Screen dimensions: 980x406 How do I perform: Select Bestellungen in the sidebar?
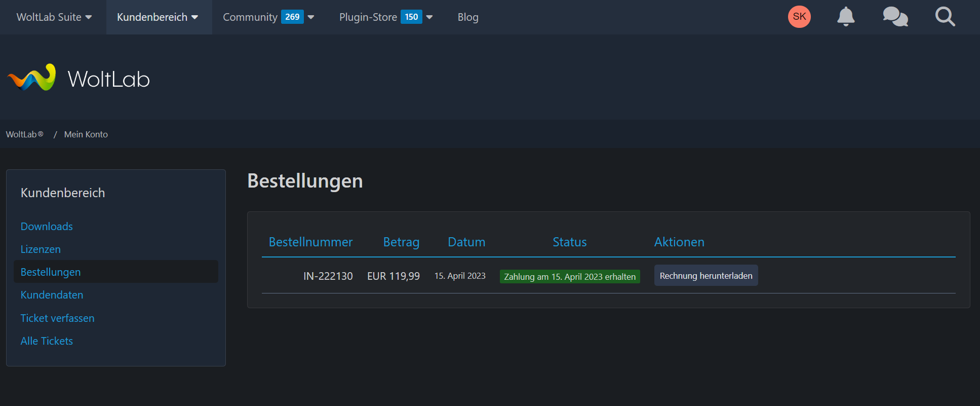tap(51, 272)
